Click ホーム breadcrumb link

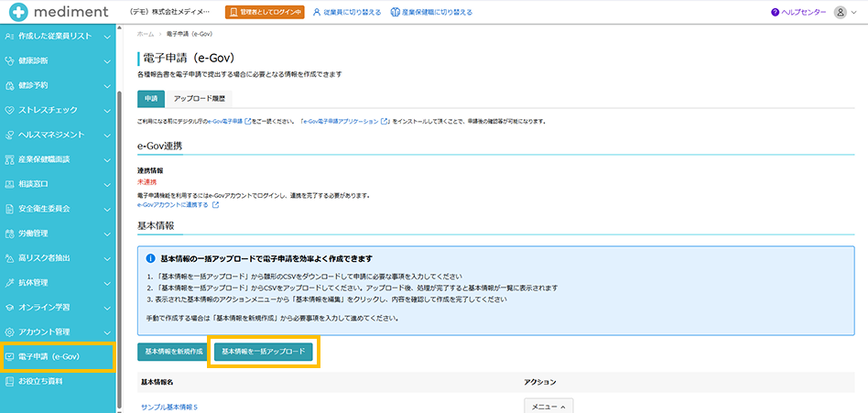(x=146, y=34)
